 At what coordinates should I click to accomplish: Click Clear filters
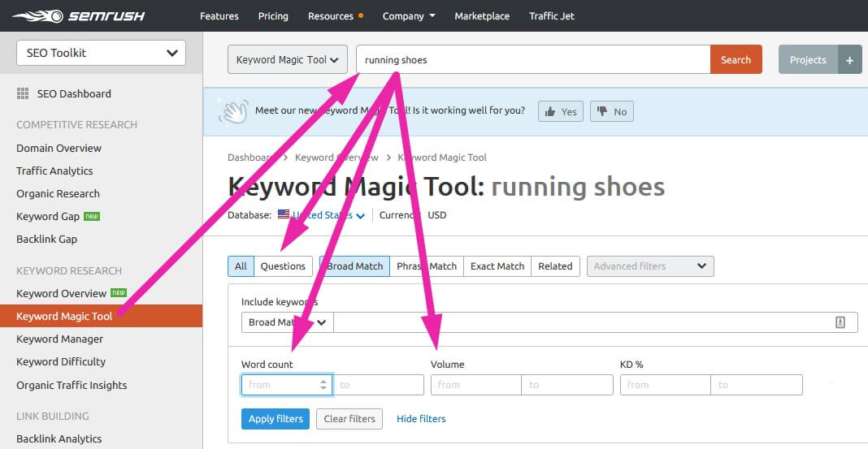coord(349,419)
